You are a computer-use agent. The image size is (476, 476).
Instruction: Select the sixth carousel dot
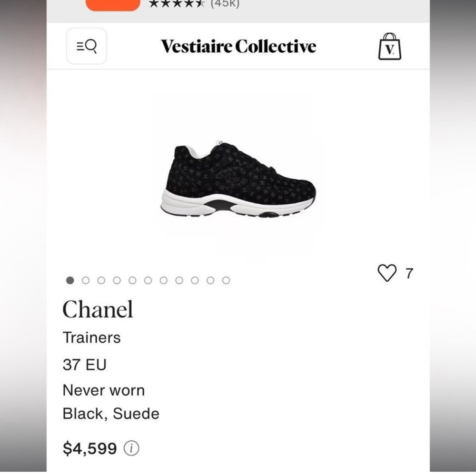(148, 280)
